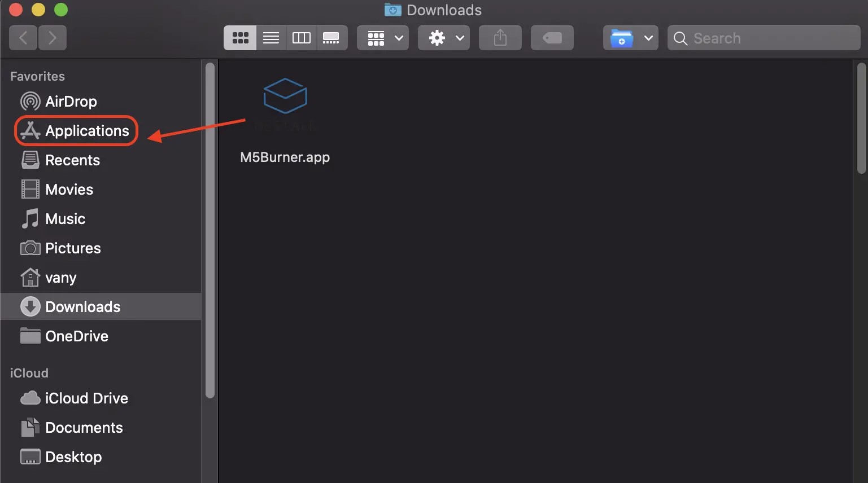This screenshot has height=483, width=868.
Task: Open the blue folder dropdown in toolbar
Action: [x=631, y=38]
